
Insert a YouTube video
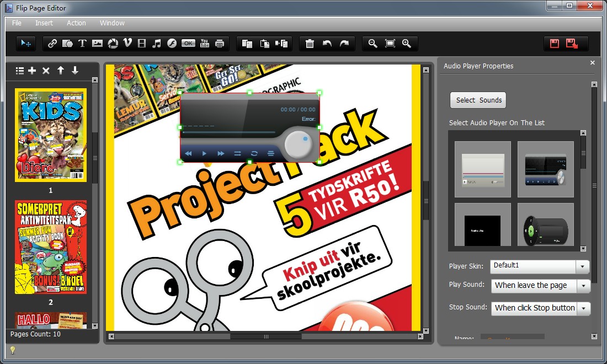click(204, 44)
